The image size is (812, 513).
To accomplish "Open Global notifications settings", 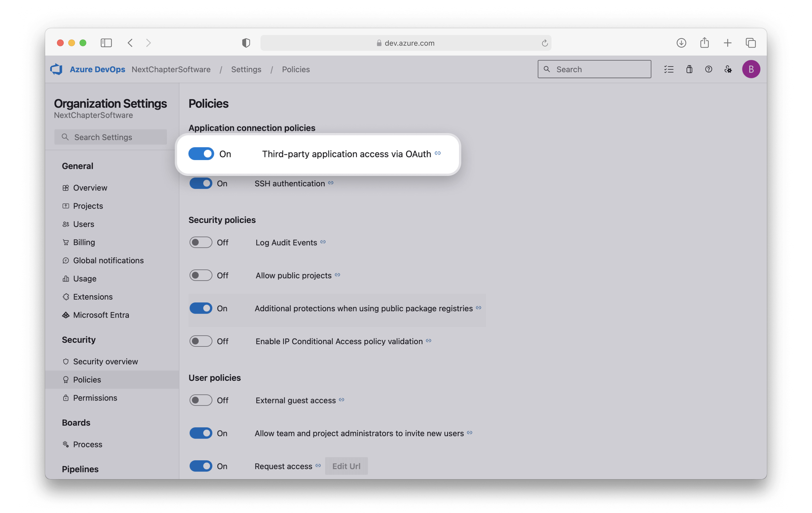I will click(112, 260).
